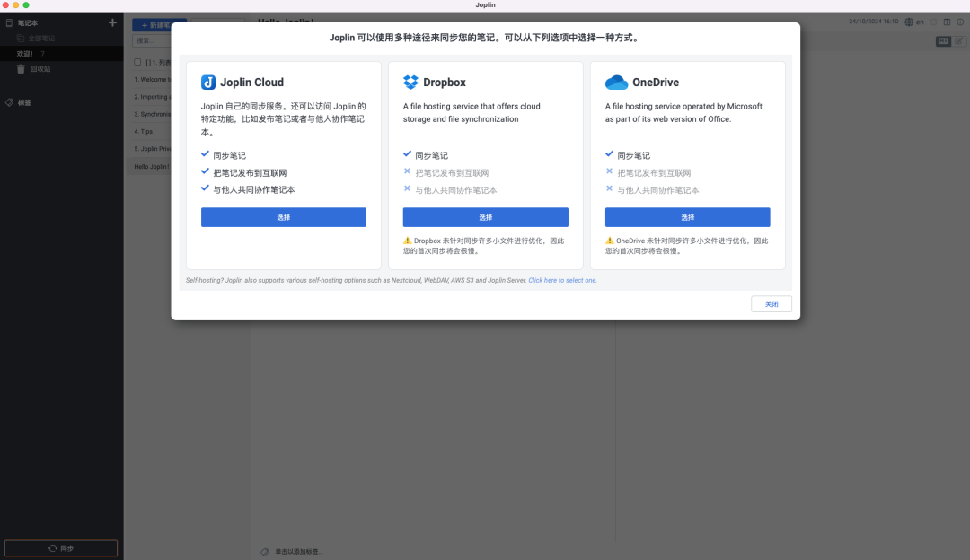The width and height of the screenshot is (970, 560).
Task: Click 与他人共同协作笔记本 under Dropbox
Action: [x=456, y=190]
